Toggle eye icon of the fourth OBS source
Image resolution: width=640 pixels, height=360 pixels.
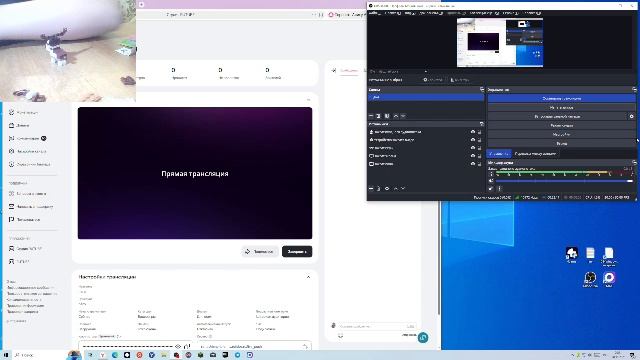pyautogui.click(x=473, y=156)
